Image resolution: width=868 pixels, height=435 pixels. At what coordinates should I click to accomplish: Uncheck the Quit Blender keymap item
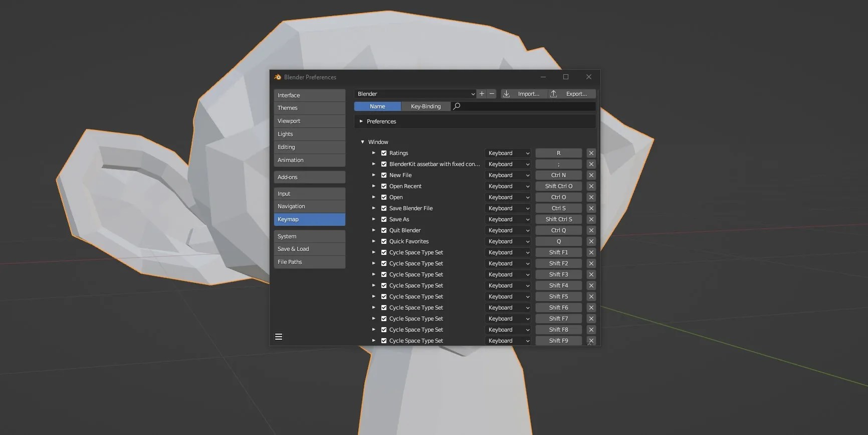[x=384, y=230]
